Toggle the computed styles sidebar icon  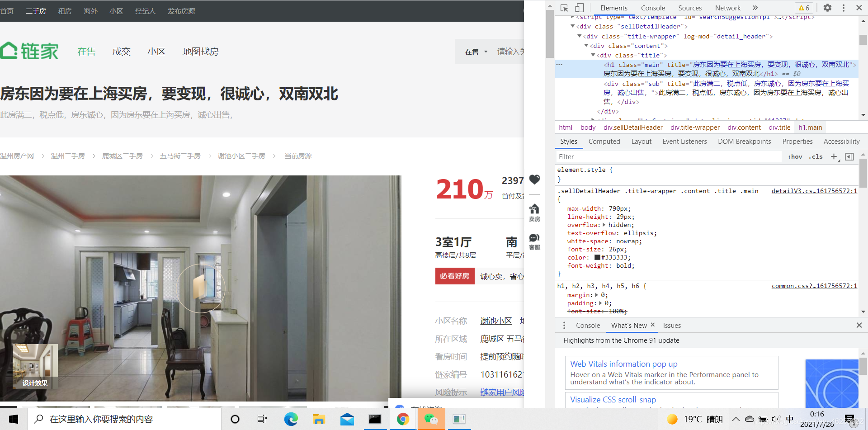point(849,157)
